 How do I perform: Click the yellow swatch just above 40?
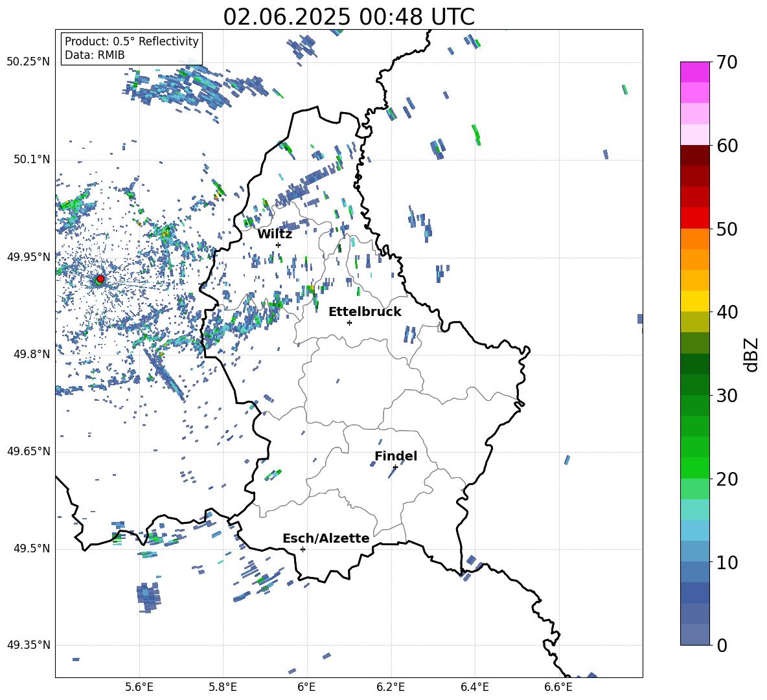tap(694, 301)
